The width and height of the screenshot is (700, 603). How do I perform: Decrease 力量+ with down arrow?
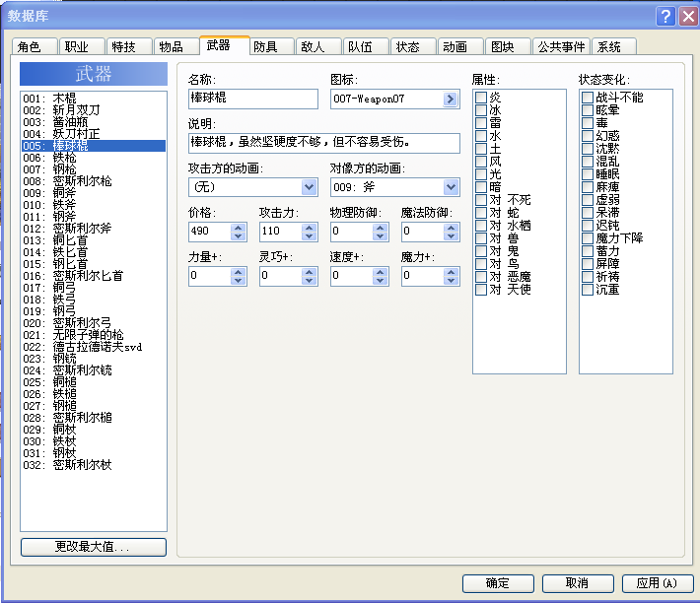[238, 281]
